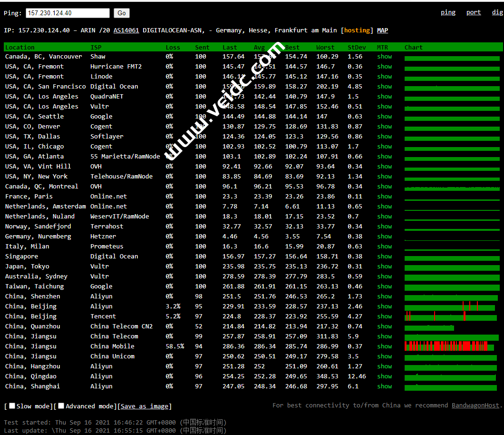Show MTR for Los Angeles QuadraNET

pos(385,96)
